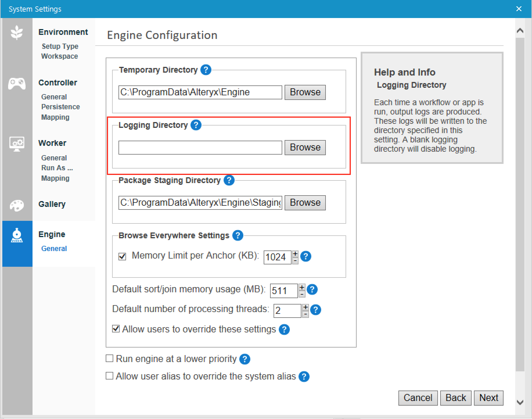Click the scrollbar down arrow
Image resolution: width=532 pixels, height=419 pixels.
click(x=520, y=402)
